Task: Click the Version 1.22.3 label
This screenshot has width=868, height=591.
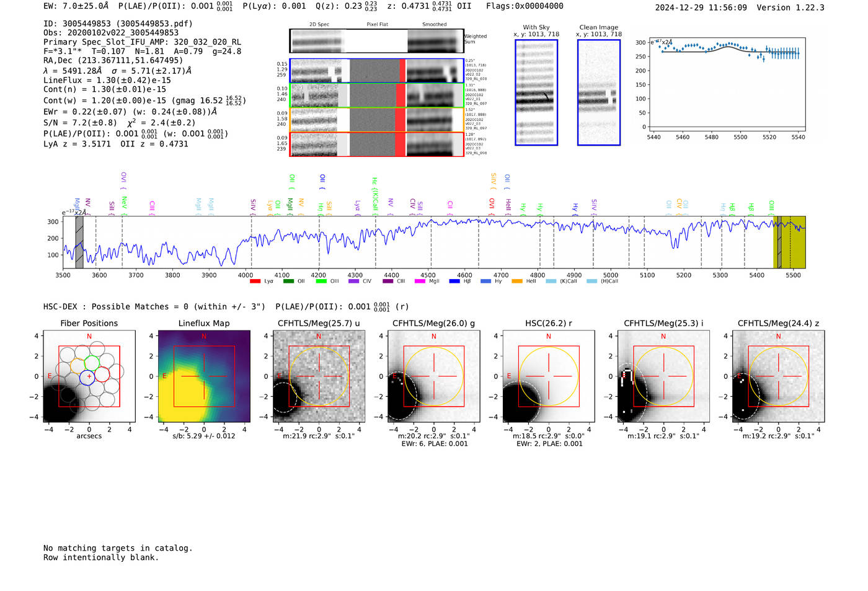Action: (x=790, y=7)
